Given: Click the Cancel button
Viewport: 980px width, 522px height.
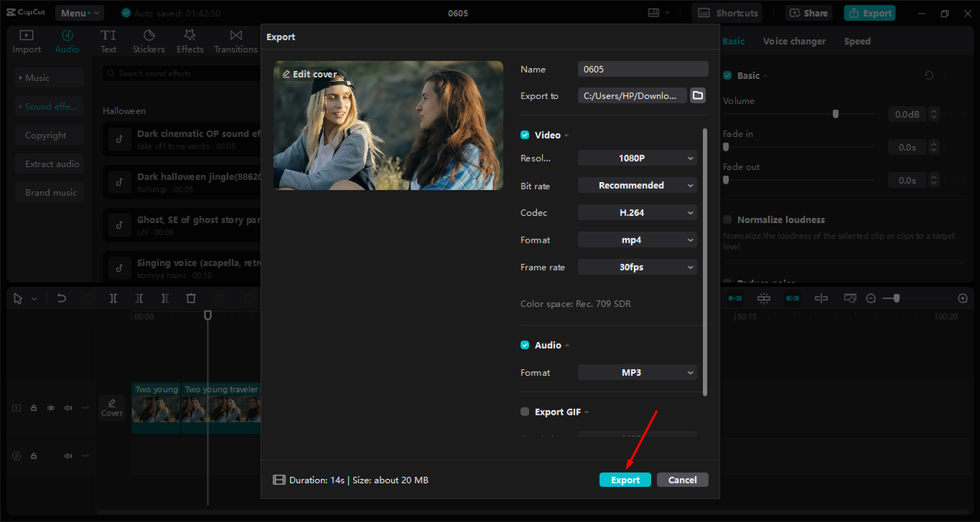Looking at the screenshot, I should point(682,480).
